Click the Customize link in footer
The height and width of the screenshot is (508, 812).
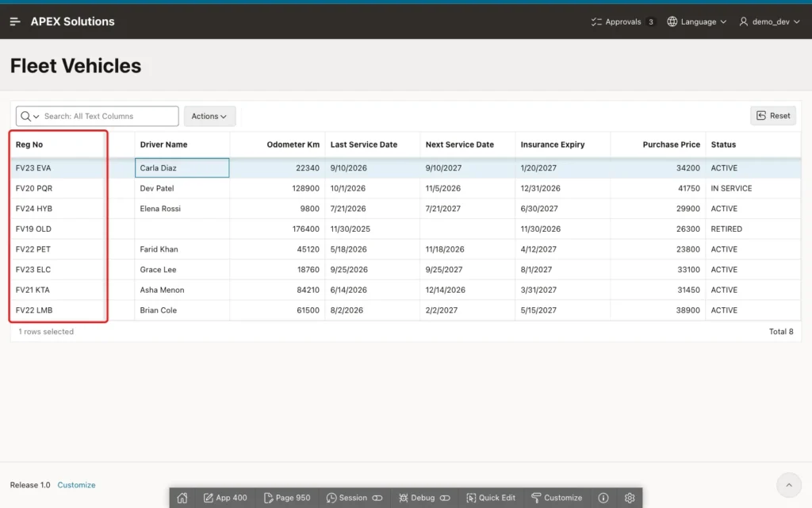pos(77,485)
